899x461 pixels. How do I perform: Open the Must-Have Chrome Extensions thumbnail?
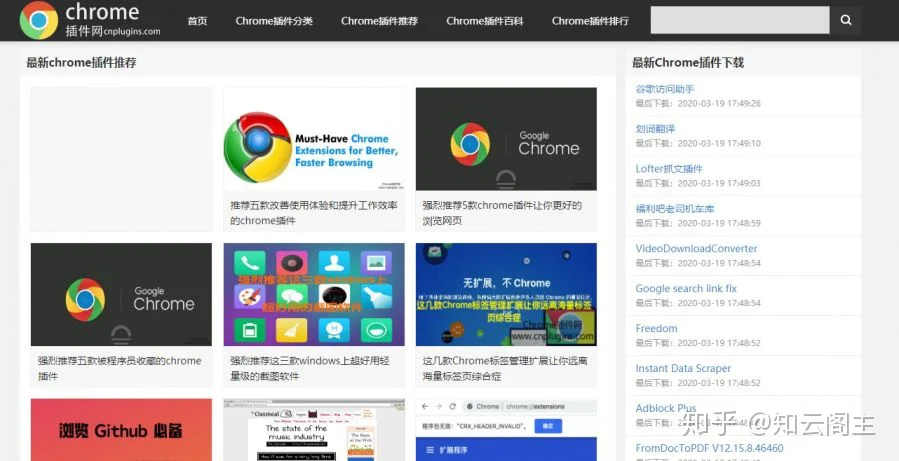314,139
